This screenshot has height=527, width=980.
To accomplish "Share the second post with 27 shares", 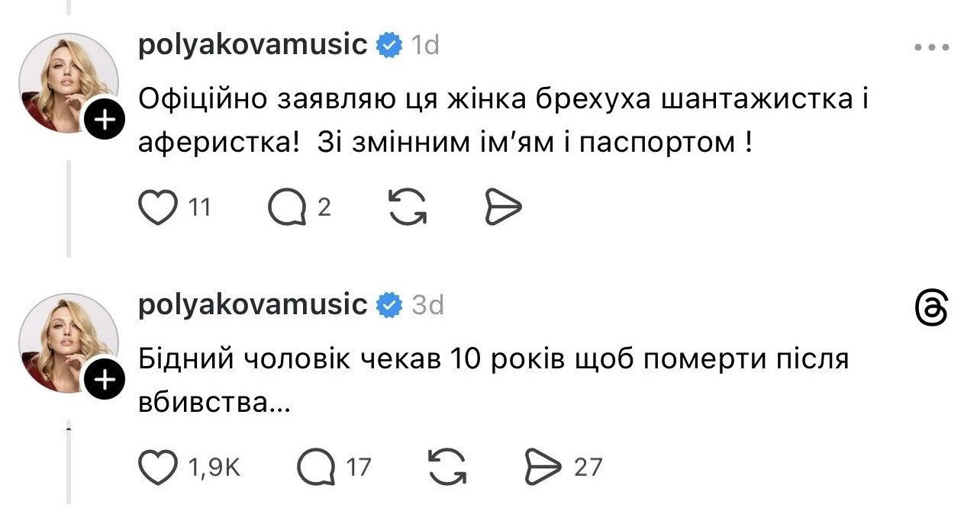I will (x=543, y=467).
